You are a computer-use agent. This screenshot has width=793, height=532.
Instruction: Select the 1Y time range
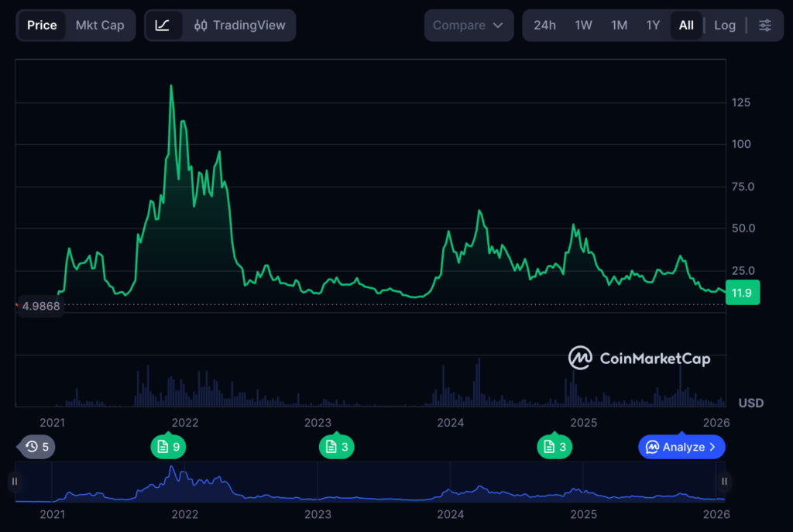pos(653,26)
